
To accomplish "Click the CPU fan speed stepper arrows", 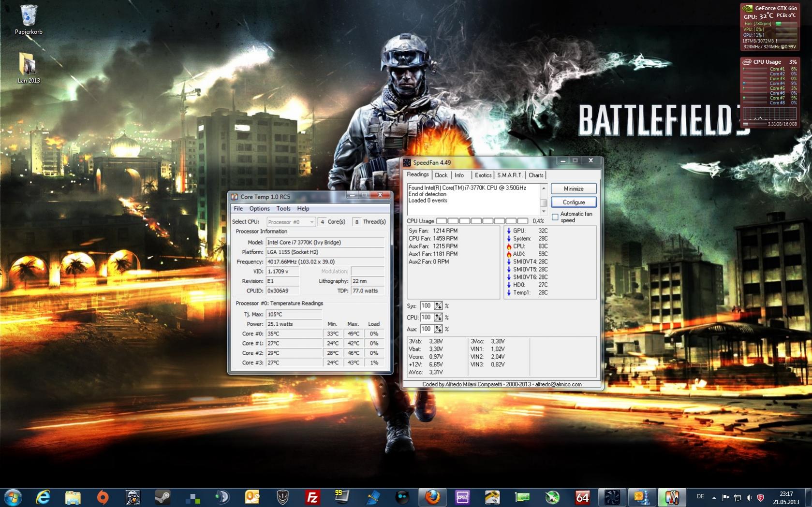I will point(438,318).
